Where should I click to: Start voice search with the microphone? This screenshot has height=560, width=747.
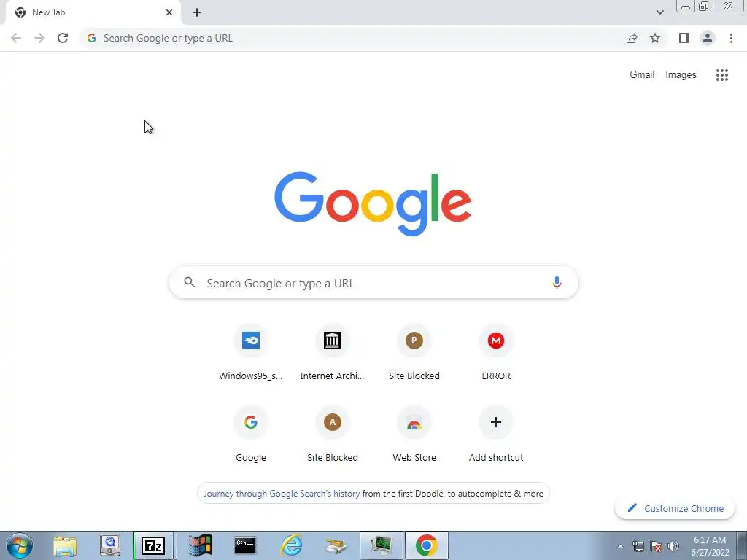click(557, 282)
